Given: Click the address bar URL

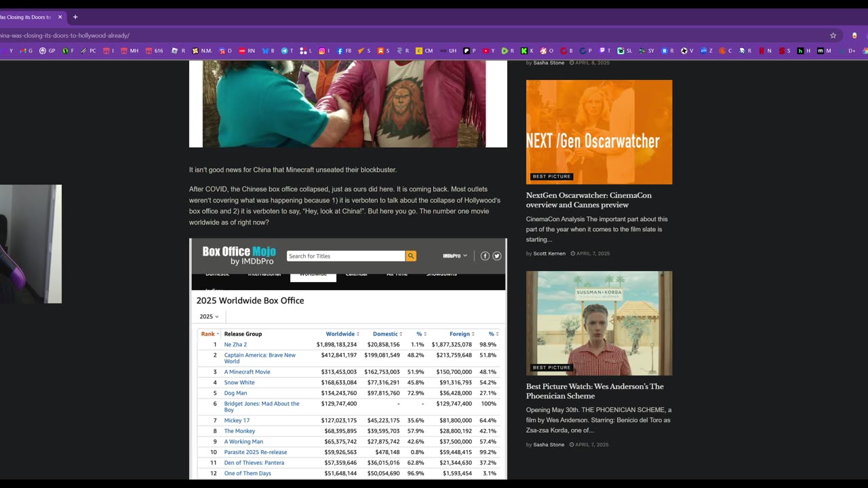Looking at the screenshot, I should (65, 35).
